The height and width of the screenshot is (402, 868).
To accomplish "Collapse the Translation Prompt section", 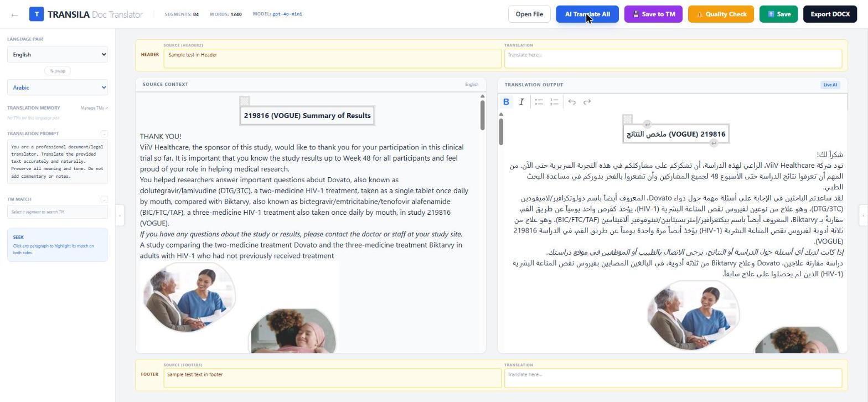I will (104, 133).
